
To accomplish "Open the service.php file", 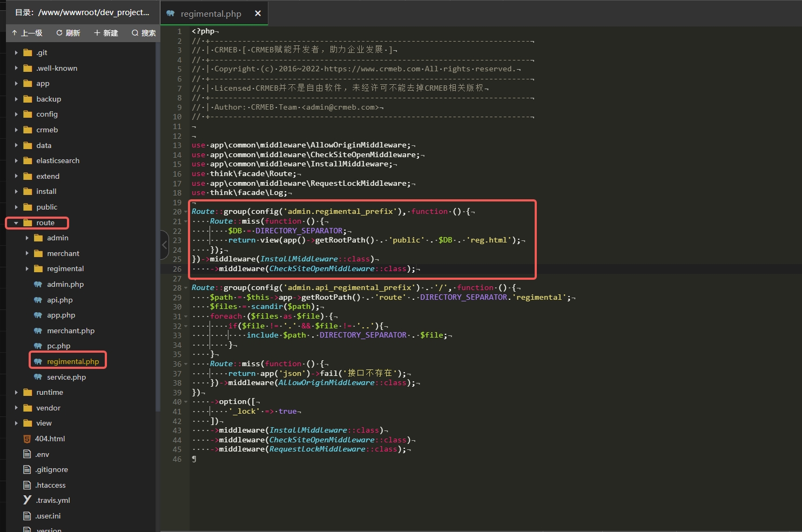I will 66,377.
